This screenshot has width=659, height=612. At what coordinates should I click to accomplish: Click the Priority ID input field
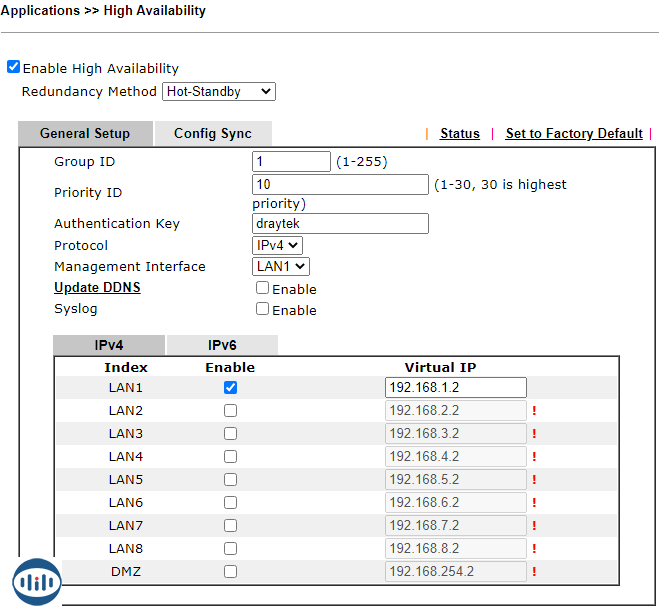tap(340, 184)
